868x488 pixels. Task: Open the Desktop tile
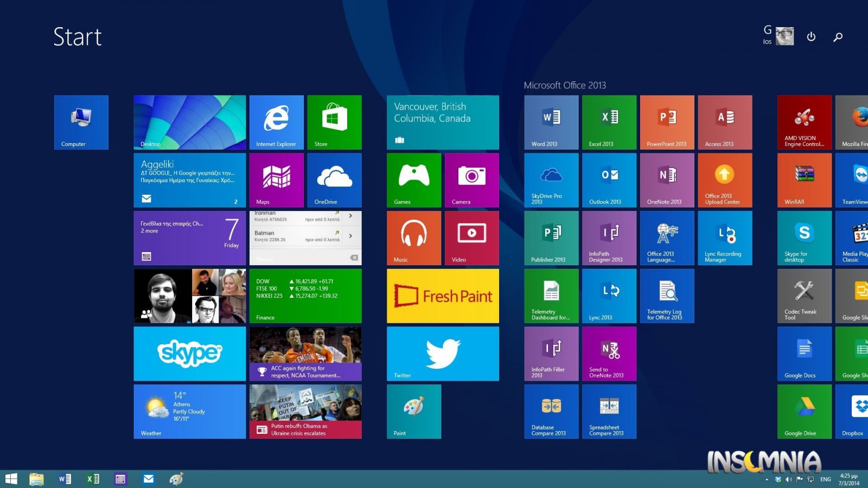(190, 123)
